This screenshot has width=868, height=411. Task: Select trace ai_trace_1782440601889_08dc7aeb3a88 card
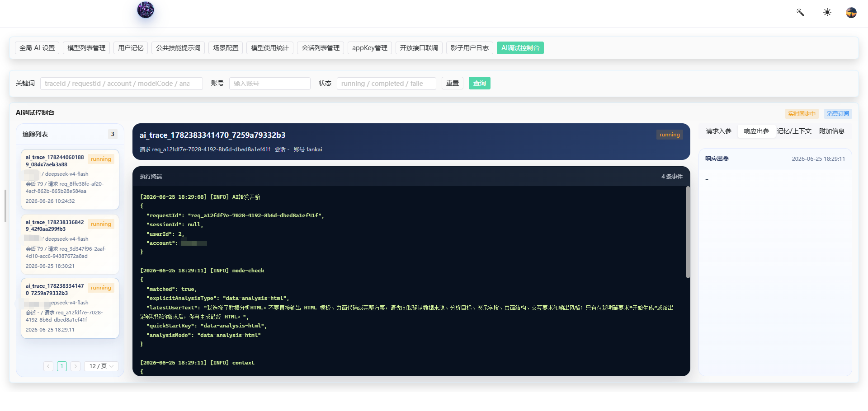[x=70, y=179]
